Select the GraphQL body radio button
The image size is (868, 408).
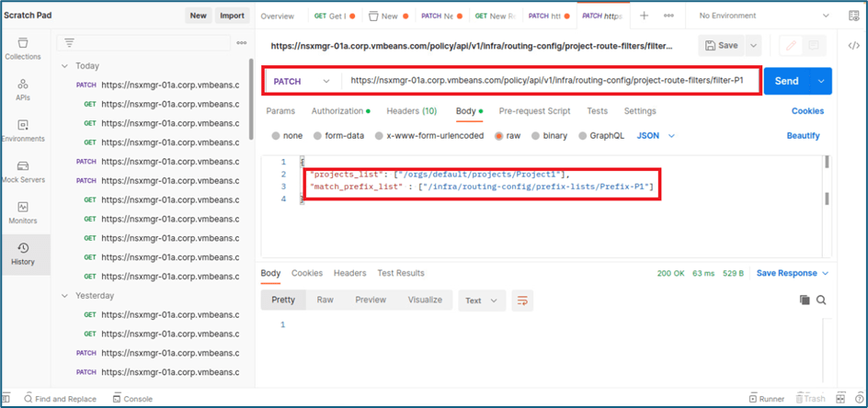click(x=583, y=136)
